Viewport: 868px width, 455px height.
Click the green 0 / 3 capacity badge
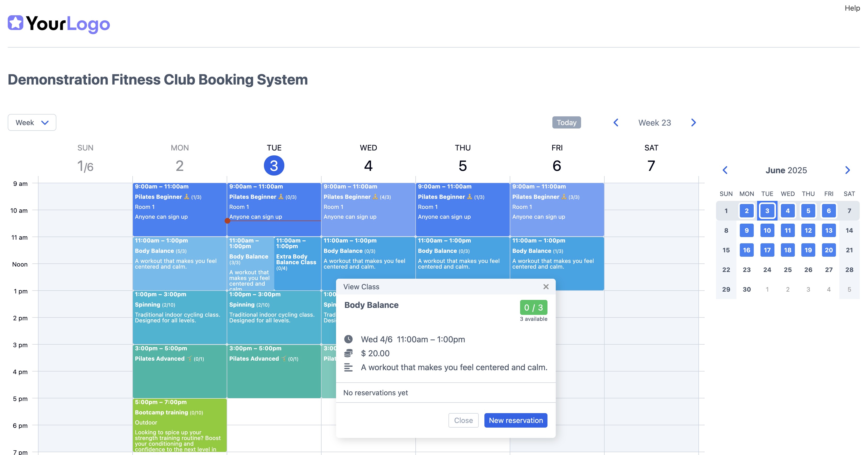tap(534, 307)
